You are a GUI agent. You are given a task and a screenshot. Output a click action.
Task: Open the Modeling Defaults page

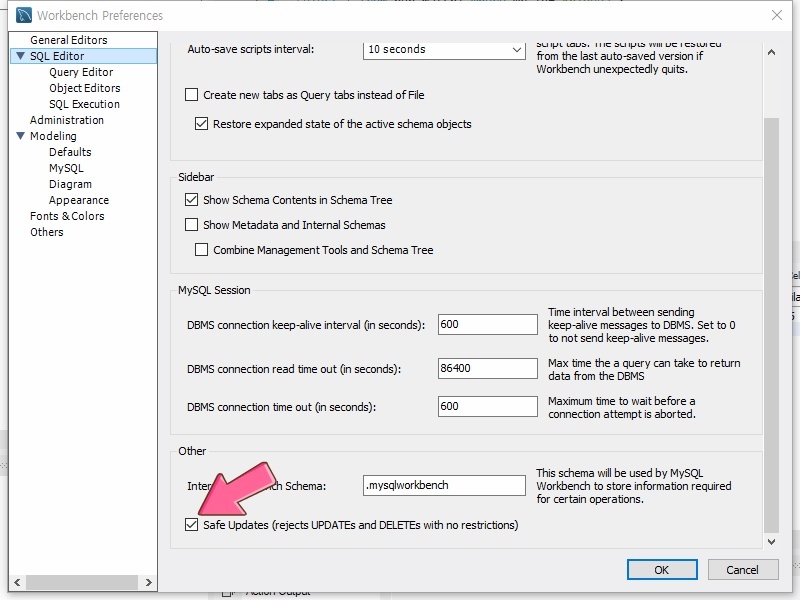70,152
